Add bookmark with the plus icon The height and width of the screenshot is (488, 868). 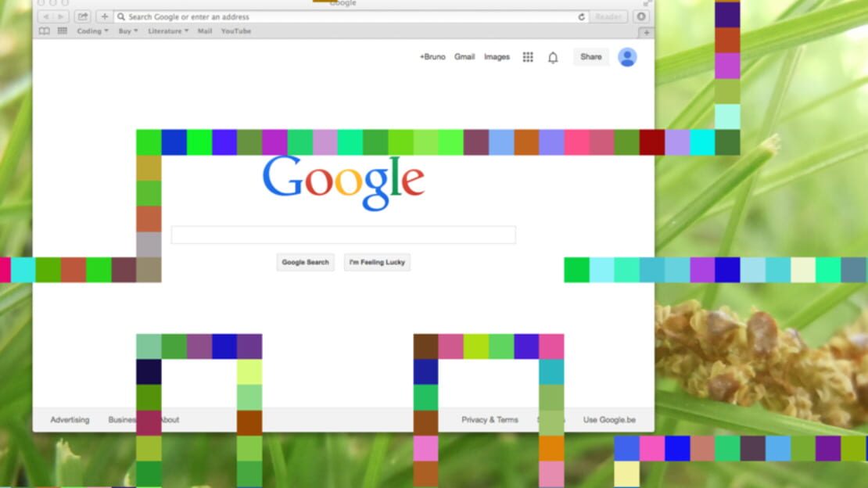(x=104, y=16)
